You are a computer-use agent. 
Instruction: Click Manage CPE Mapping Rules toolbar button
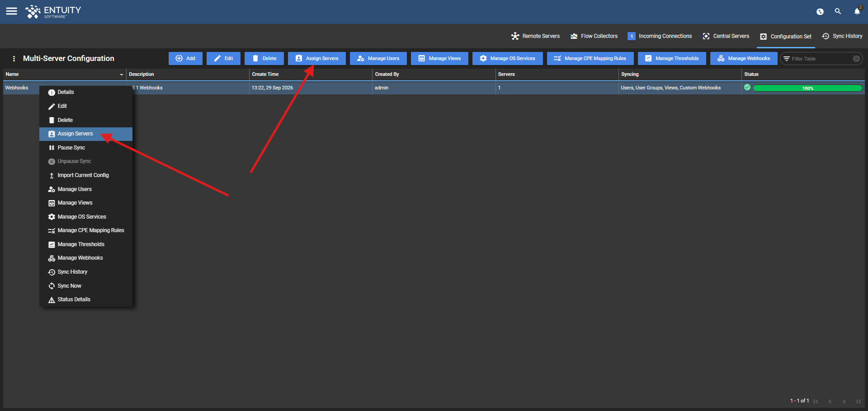(590, 59)
